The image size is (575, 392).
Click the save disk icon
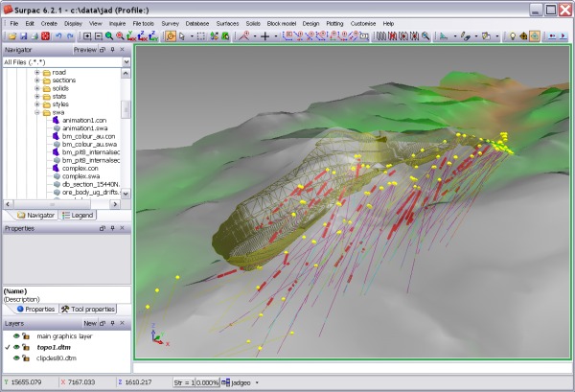tap(23, 36)
